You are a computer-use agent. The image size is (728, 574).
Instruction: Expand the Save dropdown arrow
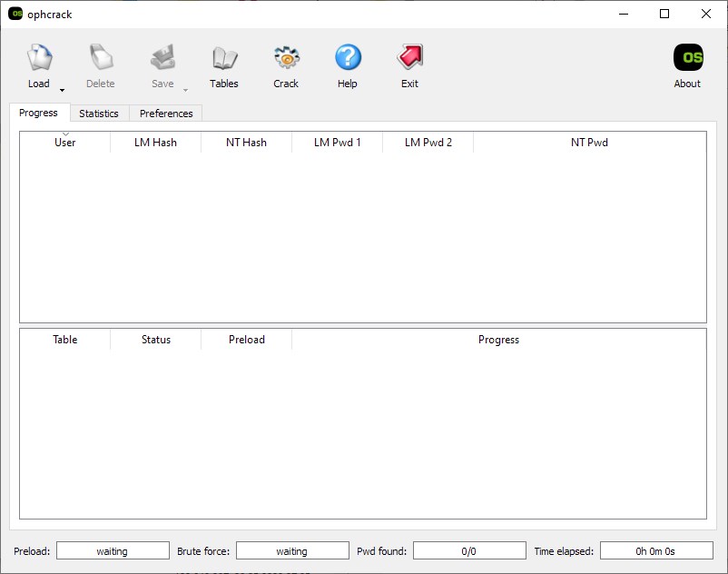point(186,90)
